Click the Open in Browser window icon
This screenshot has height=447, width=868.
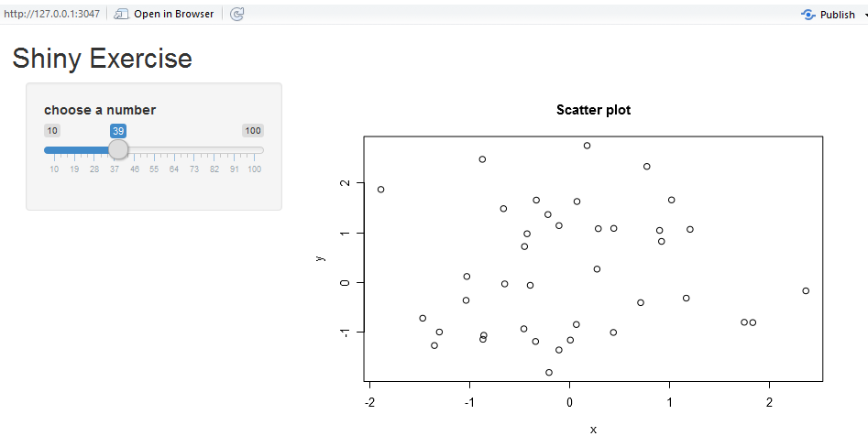121,14
